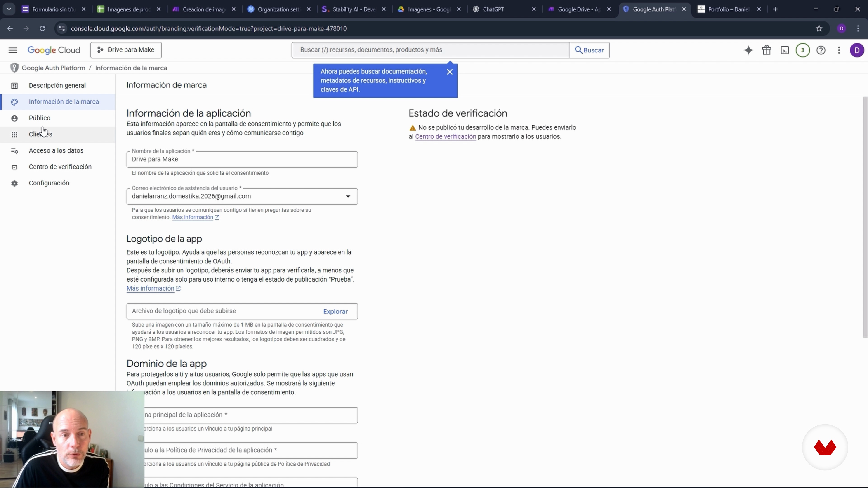Go to Acceso a los datos
The image size is (868, 488).
(56, 150)
